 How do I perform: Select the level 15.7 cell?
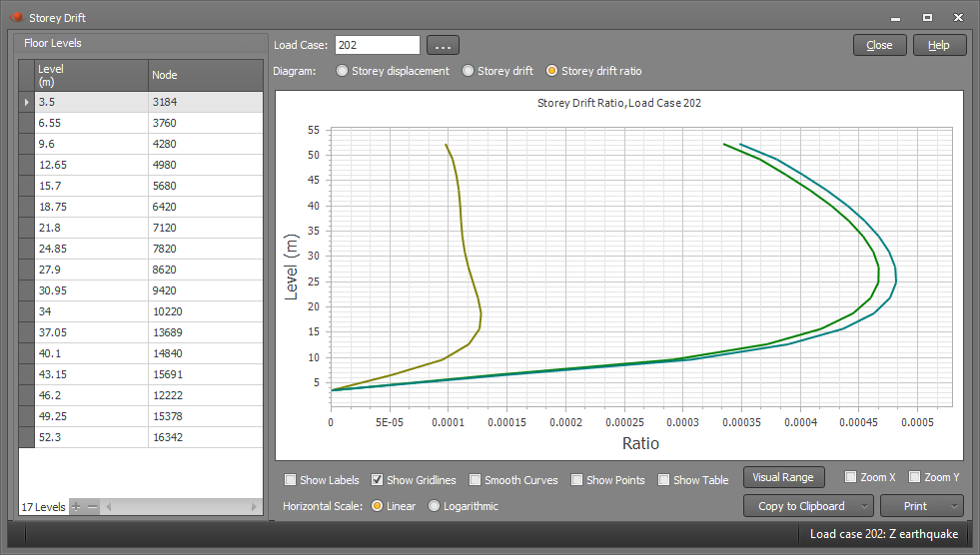click(x=91, y=186)
